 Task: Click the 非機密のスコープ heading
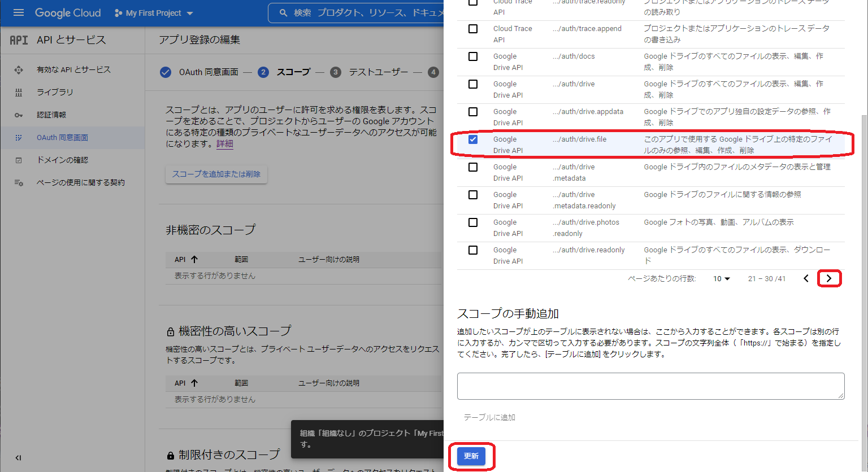tap(211, 230)
